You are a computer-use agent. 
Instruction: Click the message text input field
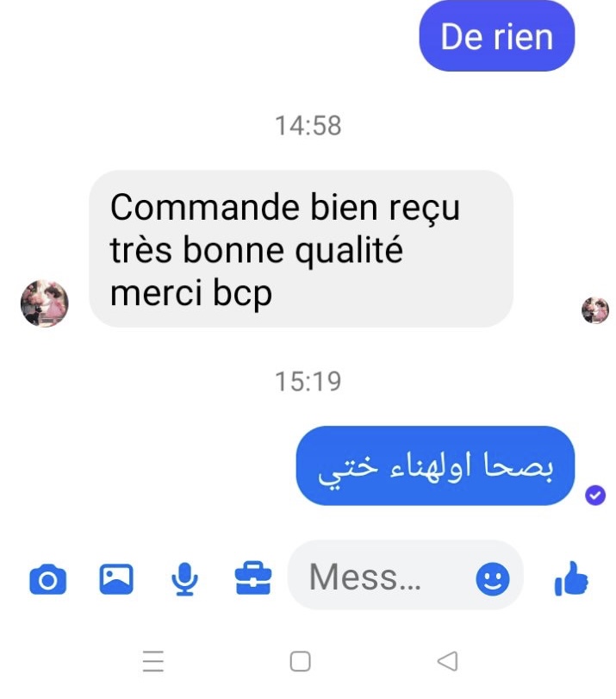coord(406,576)
